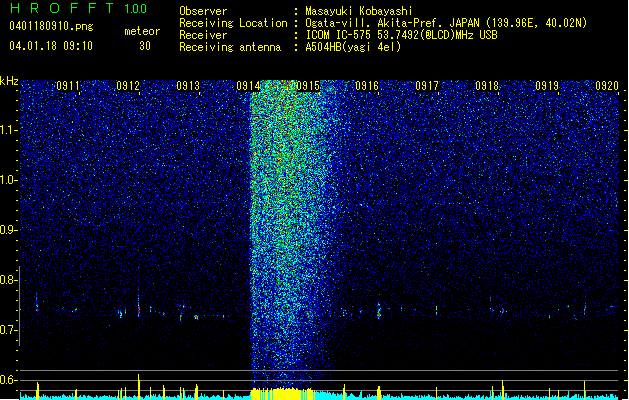Image resolution: width=629 pixels, height=400 pixels.
Task: Click the kHz axis unit label
Action: pos(9,81)
